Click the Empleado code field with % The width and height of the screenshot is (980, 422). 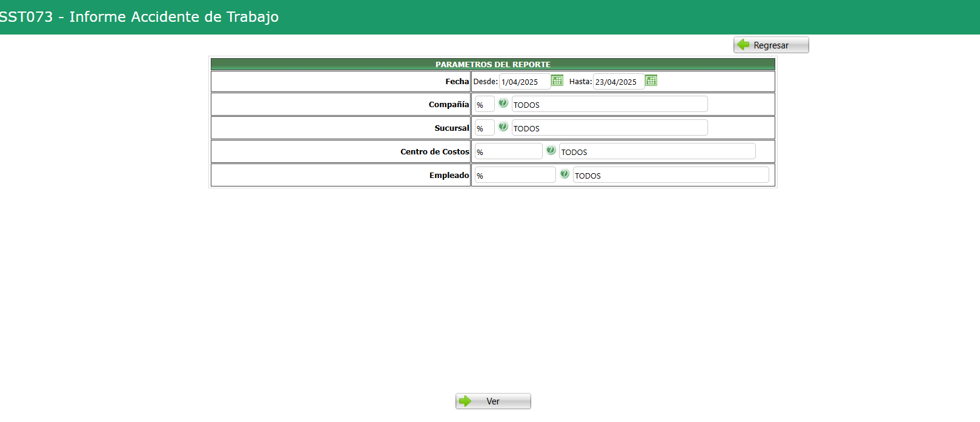coord(515,175)
